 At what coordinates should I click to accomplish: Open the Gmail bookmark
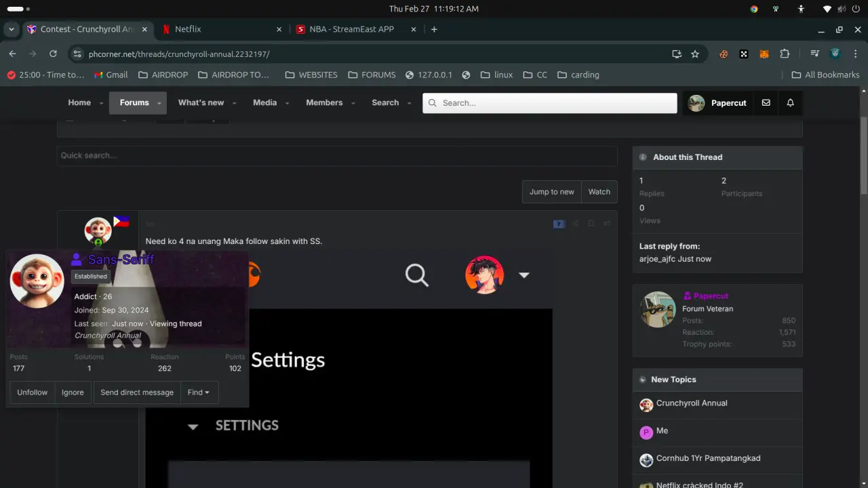[x=111, y=75]
